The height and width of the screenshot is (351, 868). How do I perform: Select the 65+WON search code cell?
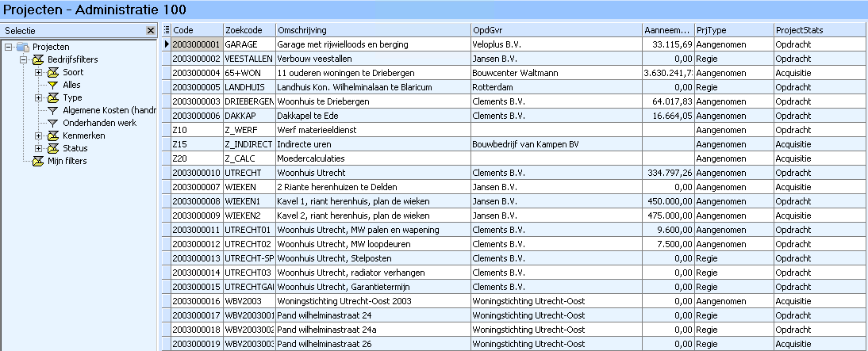[249, 73]
